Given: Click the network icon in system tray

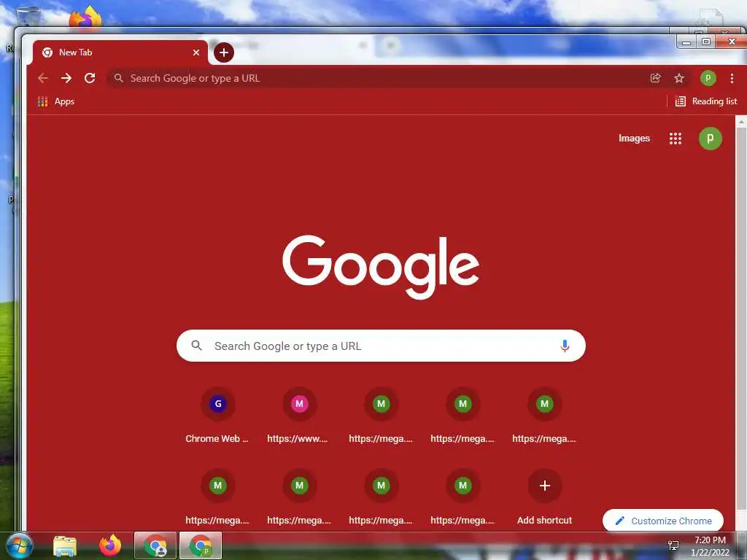Looking at the screenshot, I should 673,545.
